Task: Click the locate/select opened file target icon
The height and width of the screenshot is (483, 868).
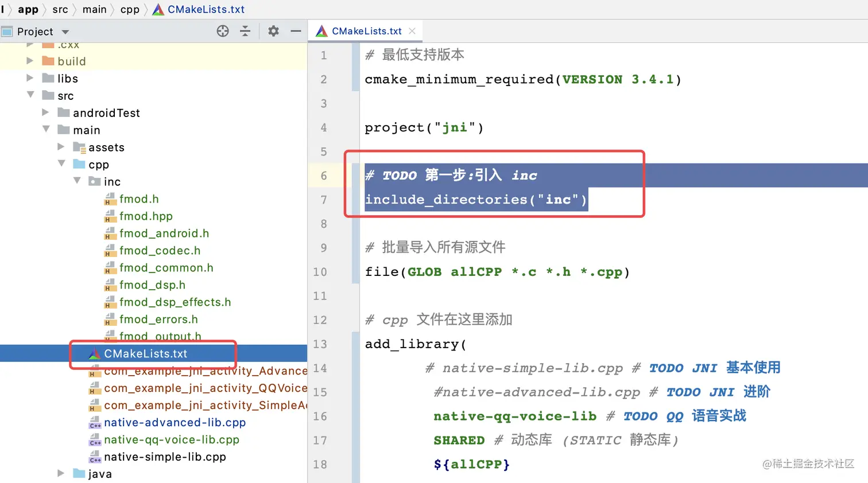Action: pos(223,31)
